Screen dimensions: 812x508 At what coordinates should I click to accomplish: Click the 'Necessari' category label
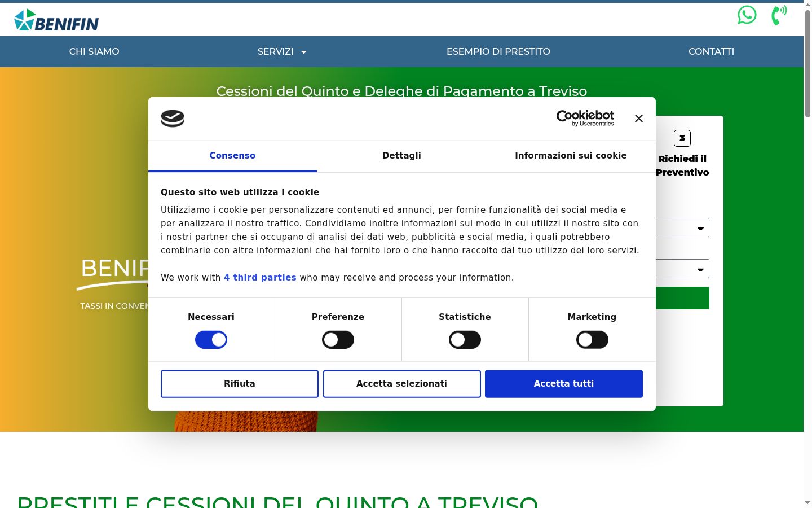[x=211, y=317]
